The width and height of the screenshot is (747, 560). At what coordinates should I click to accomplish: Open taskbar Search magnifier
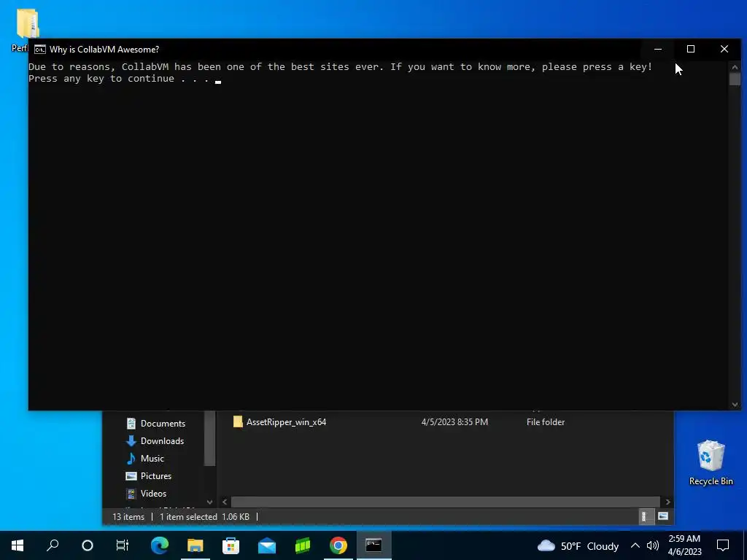pyautogui.click(x=53, y=545)
